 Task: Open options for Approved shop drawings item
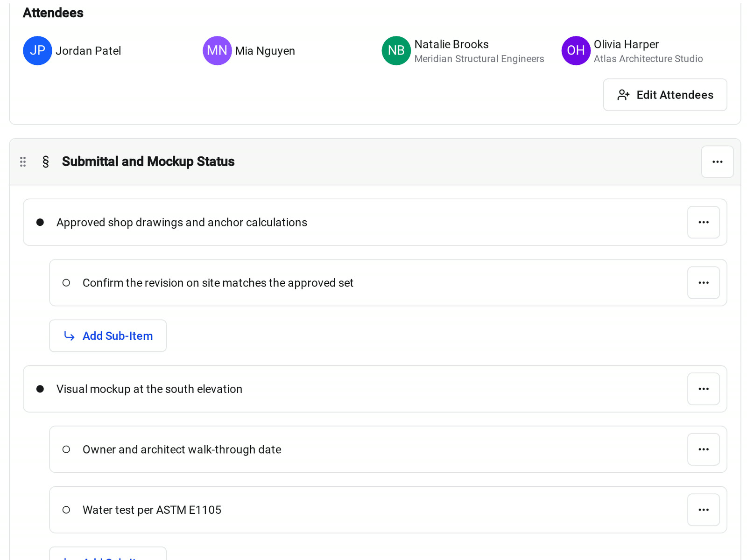click(x=703, y=222)
